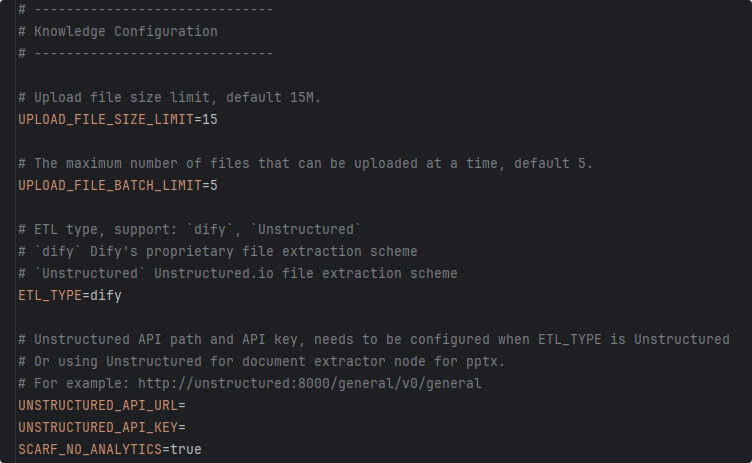Click the document extractor node for pptx comment

(x=262, y=361)
